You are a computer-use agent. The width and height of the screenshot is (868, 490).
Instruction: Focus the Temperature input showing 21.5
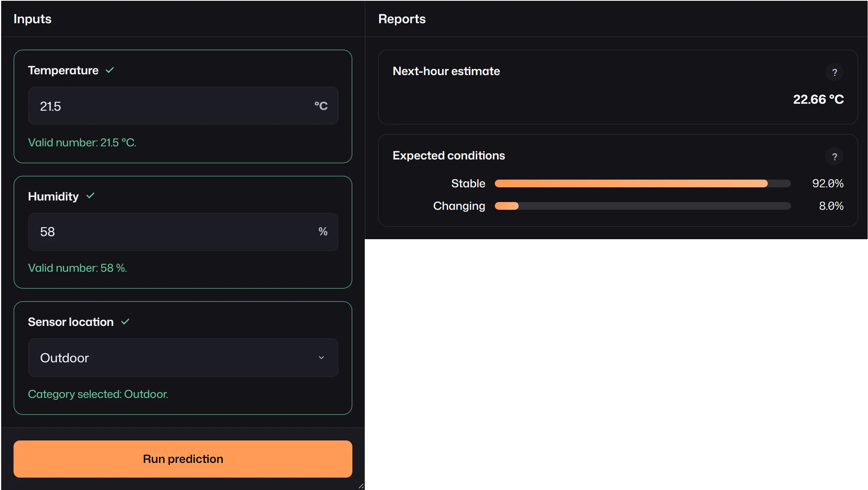[x=183, y=106]
